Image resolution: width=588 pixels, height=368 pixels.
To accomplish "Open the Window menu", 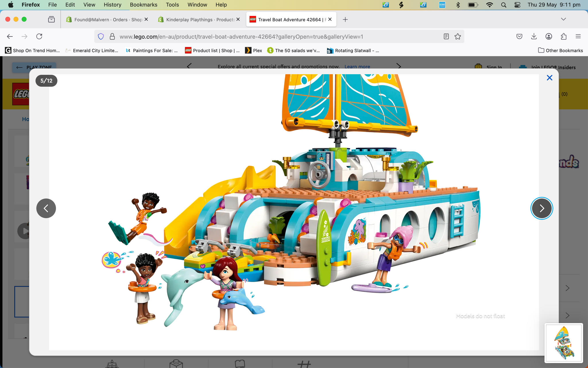I will pos(197,5).
